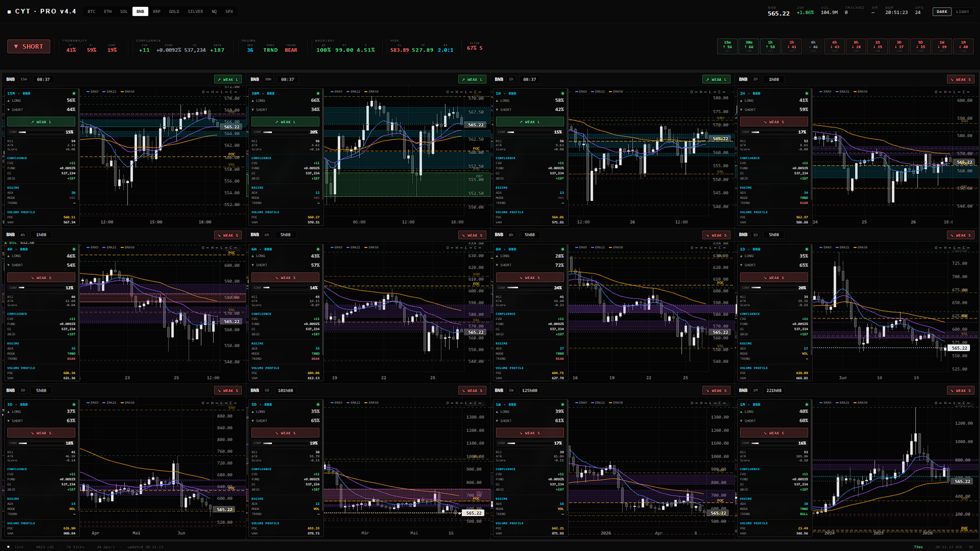Image resolution: width=980 pixels, height=551 pixels.
Task: Click the CONF bar in 8H panel
Action: click(x=530, y=288)
